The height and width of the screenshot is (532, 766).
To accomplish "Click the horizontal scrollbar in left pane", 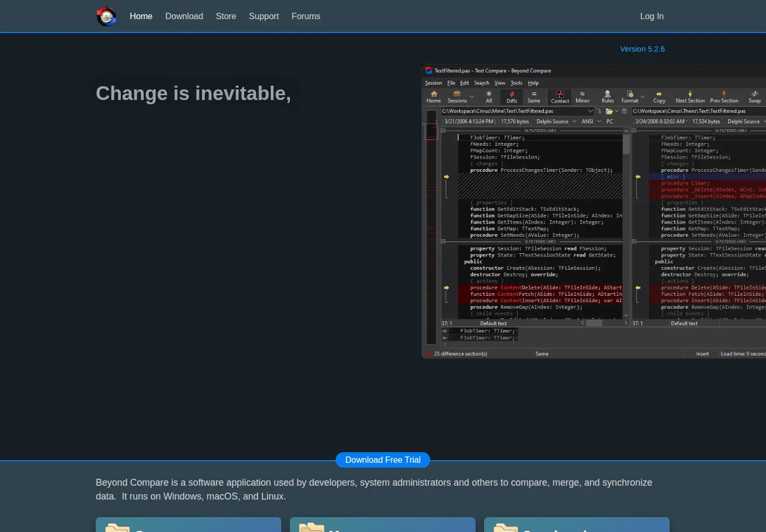I will (x=605, y=323).
